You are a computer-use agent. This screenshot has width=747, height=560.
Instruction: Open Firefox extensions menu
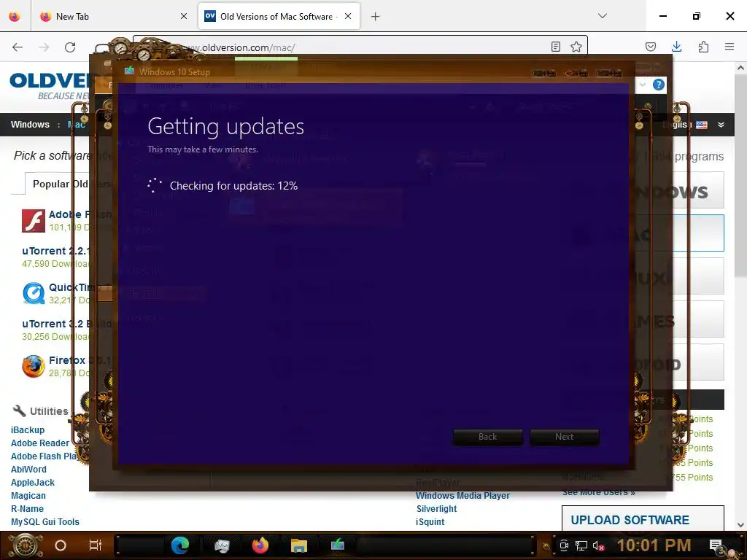pyautogui.click(x=703, y=47)
